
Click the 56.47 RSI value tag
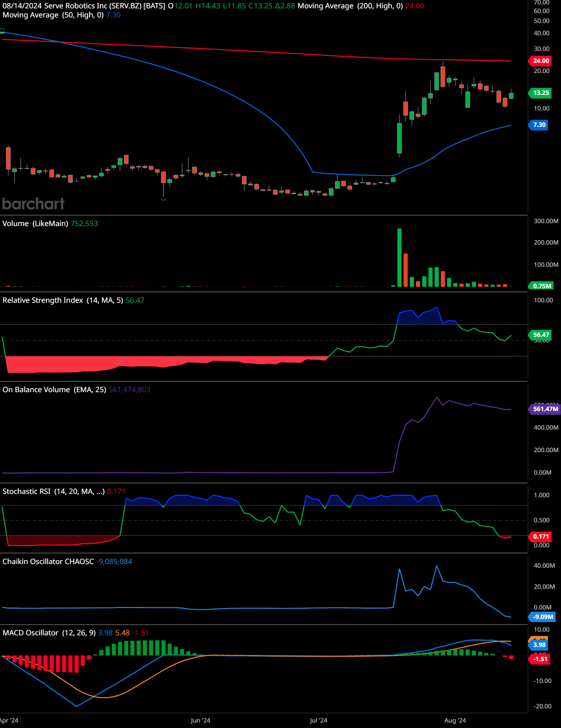[x=540, y=335]
